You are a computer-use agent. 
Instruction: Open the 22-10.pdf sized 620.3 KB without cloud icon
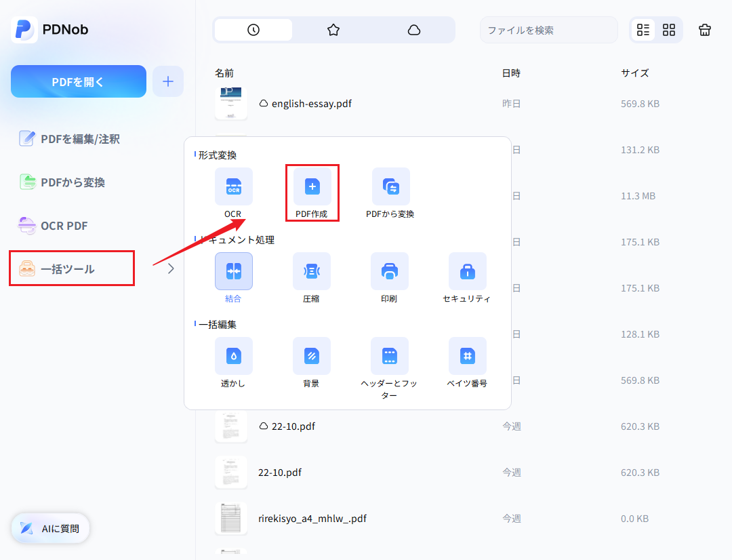point(280,473)
